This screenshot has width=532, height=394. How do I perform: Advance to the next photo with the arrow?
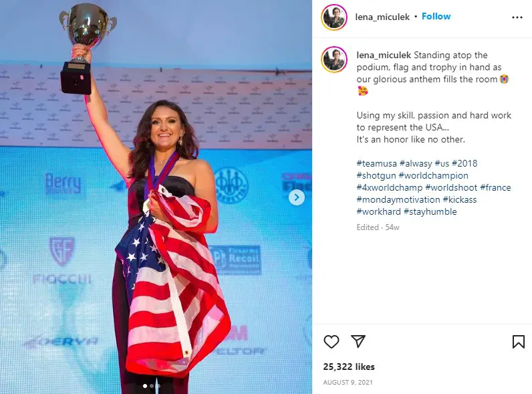point(297,197)
